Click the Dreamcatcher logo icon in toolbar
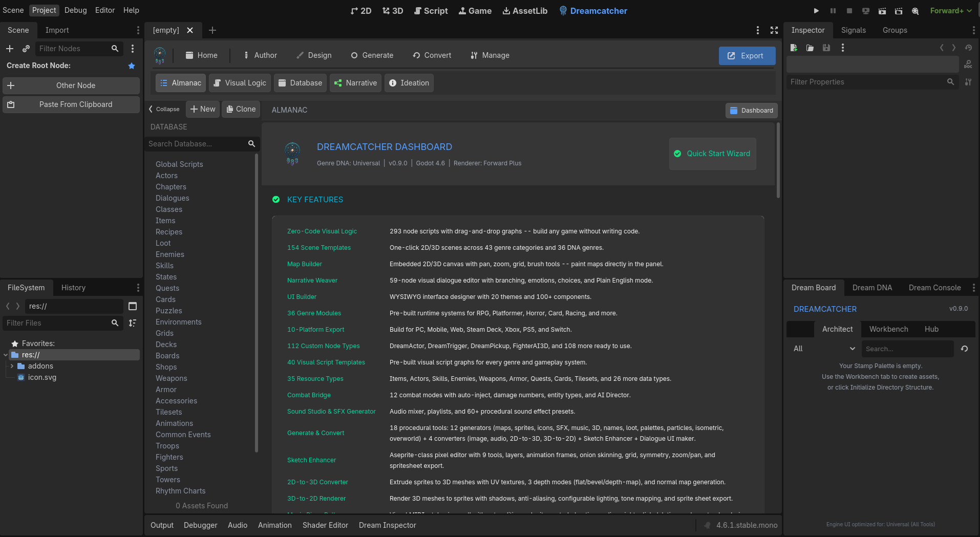The image size is (980, 537). 160,55
